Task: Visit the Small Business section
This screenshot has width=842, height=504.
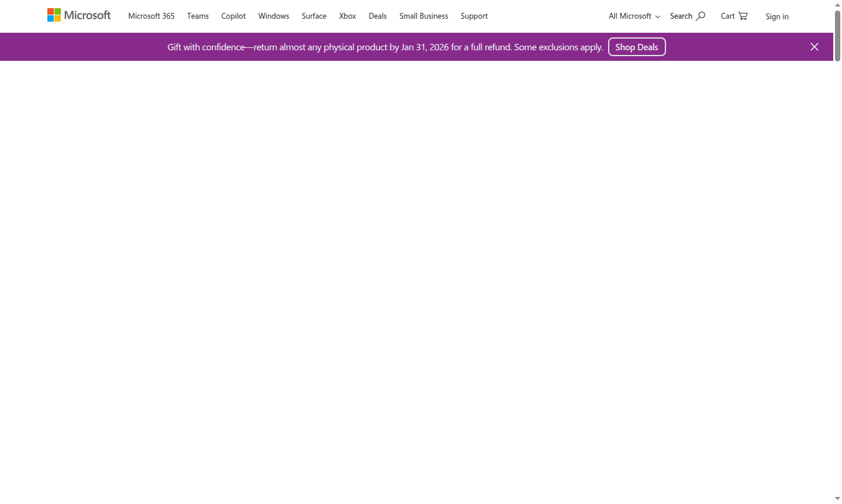Action: tap(423, 16)
